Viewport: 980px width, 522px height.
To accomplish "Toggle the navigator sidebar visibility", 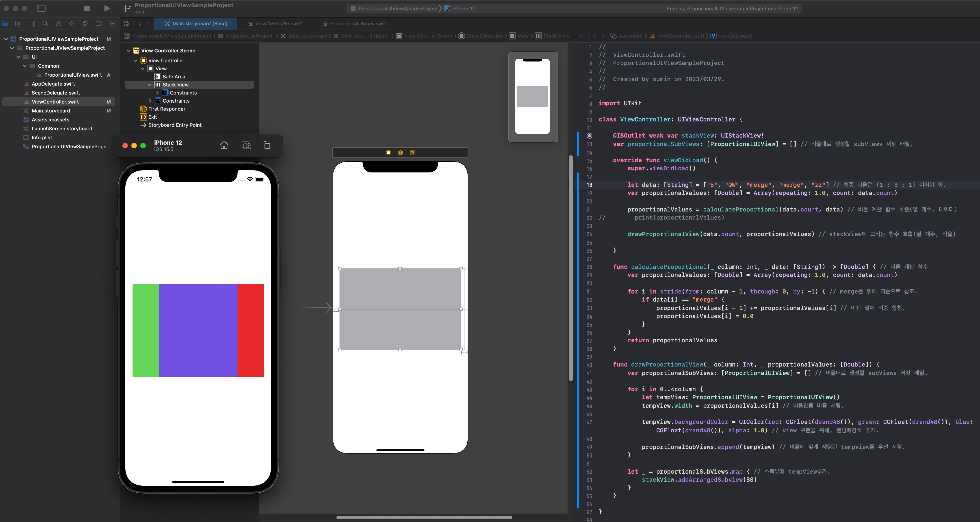I will (x=41, y=8).
